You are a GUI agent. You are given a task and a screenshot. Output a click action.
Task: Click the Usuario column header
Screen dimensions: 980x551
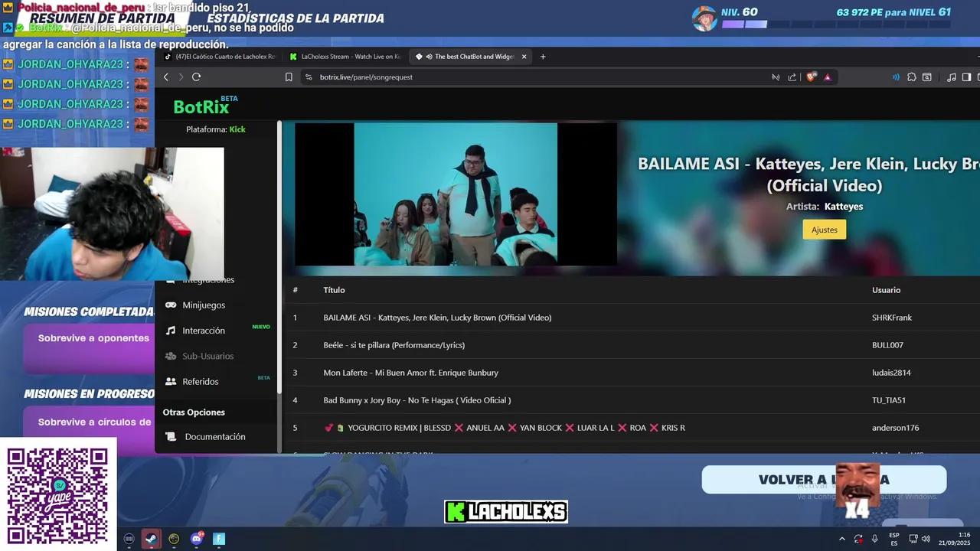coord(887,290)
